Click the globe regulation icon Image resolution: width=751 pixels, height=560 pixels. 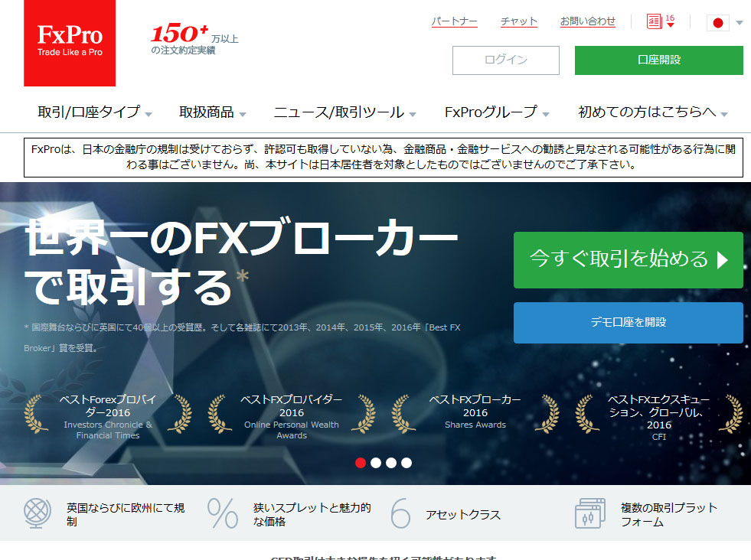coord(38,513)
